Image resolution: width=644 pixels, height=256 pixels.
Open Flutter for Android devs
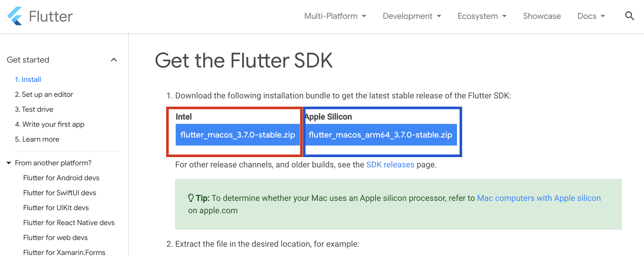pyautogui.click(x=61, y=178)
